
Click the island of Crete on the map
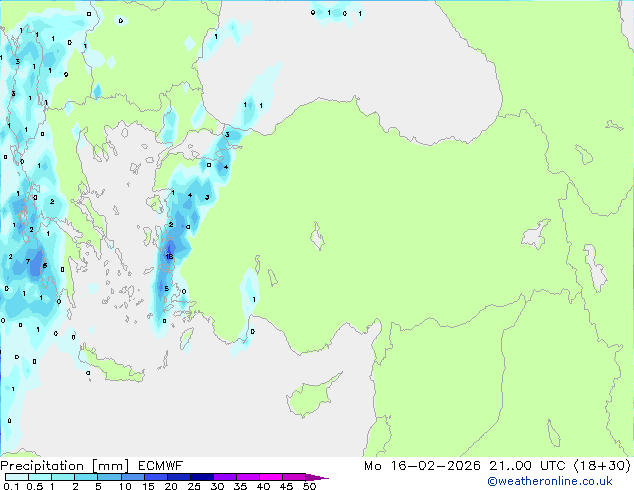111,366
